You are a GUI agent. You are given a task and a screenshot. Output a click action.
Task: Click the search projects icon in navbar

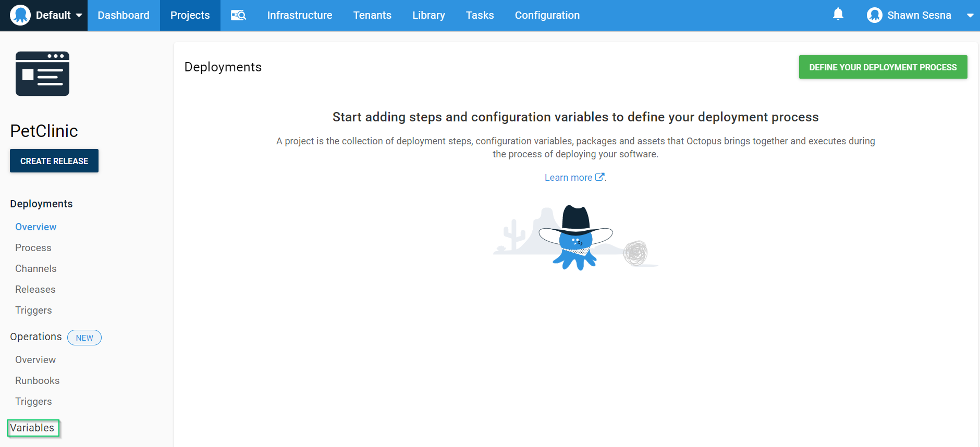tap(238, 15)
